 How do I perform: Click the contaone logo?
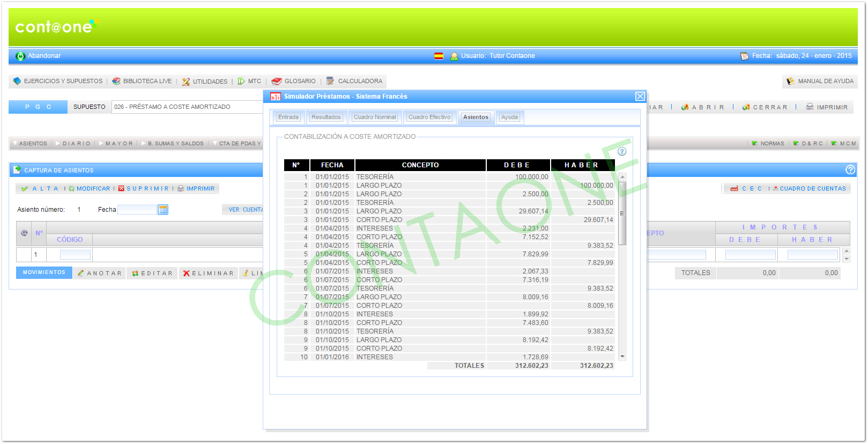click(57, 27)
